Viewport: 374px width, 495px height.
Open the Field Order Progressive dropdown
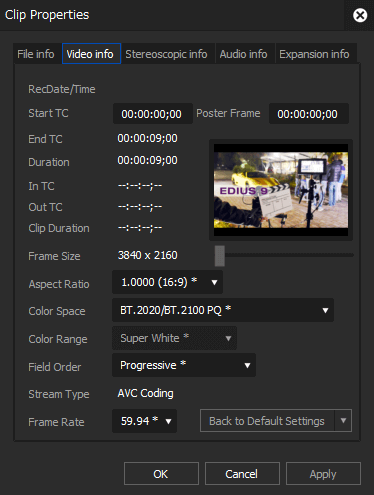tap(184, 365)
